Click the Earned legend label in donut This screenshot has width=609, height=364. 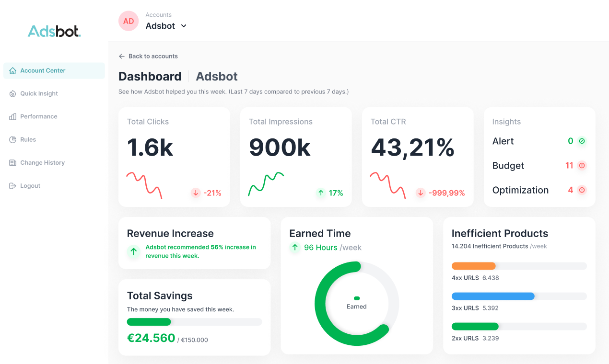point(357,307)
